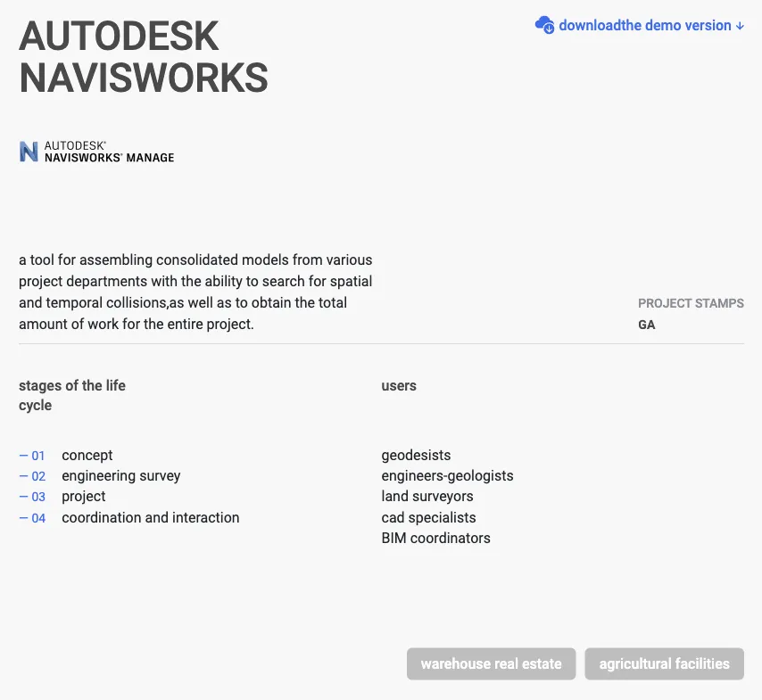Screen dimensions: 762x700
Task: Click the "cad specialists" user entry
Action: (428, 517)
